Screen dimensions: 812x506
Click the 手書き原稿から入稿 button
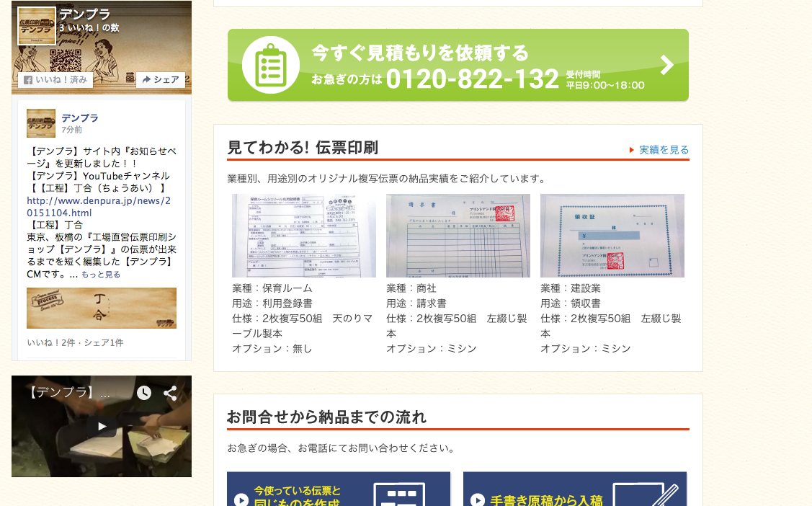click(574, 490)
